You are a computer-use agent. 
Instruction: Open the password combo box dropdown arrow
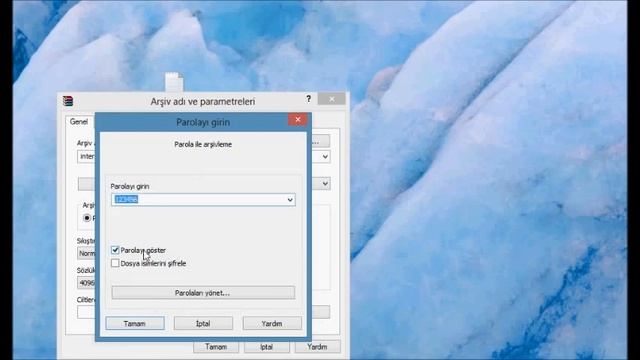[290, 200]
